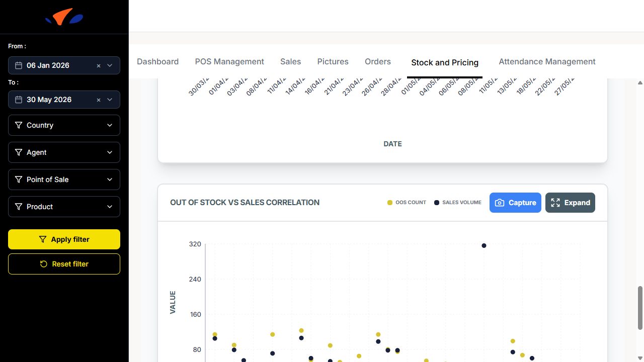Click the To : label in sidebar
644x362 pixels.
point(13,82)
